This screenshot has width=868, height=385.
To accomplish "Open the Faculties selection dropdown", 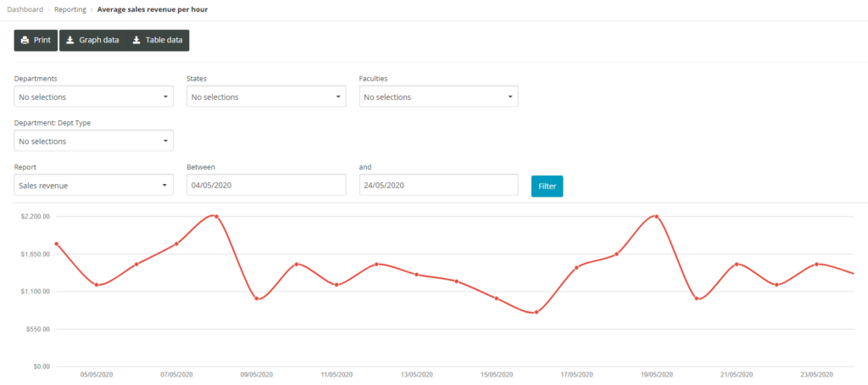I will click(438, 97).
